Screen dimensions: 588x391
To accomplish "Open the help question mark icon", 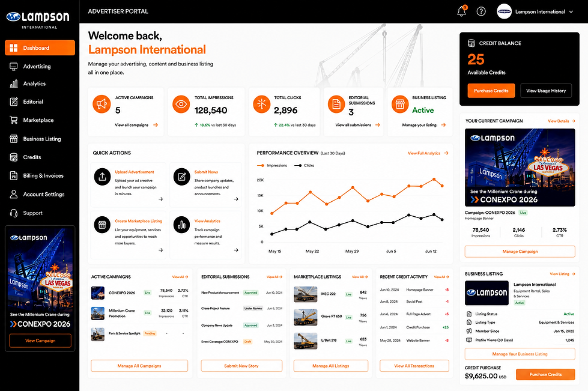I will pyautogui.click(x=481, y=11).
